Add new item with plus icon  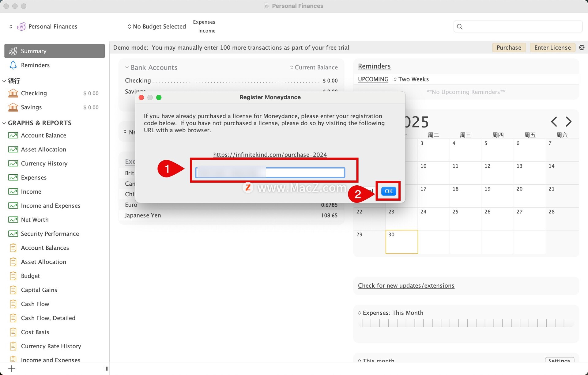tap(12, 369)
